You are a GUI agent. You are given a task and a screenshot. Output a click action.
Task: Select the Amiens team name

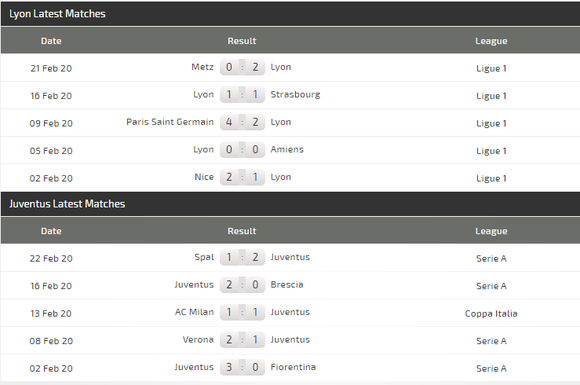(x=287, y=150)
